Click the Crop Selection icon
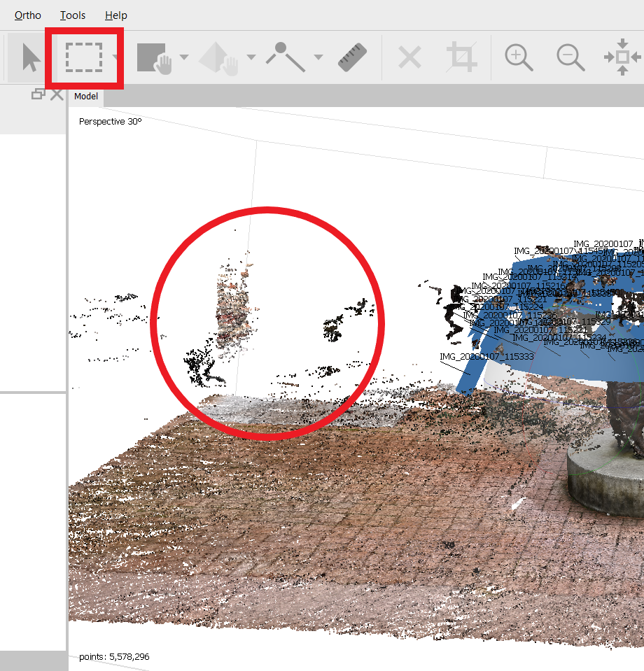The image size is (644, 671). 462,57
